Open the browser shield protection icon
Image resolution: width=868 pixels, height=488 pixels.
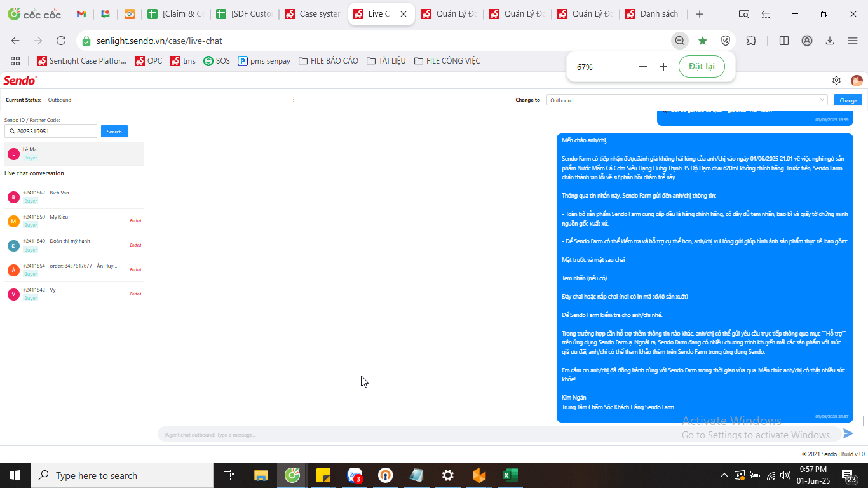tap(726, 41)
